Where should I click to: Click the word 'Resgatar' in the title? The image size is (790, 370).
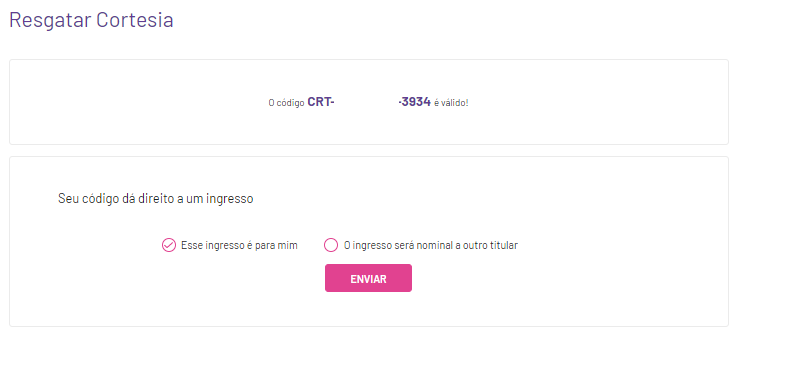pos(50,21)
